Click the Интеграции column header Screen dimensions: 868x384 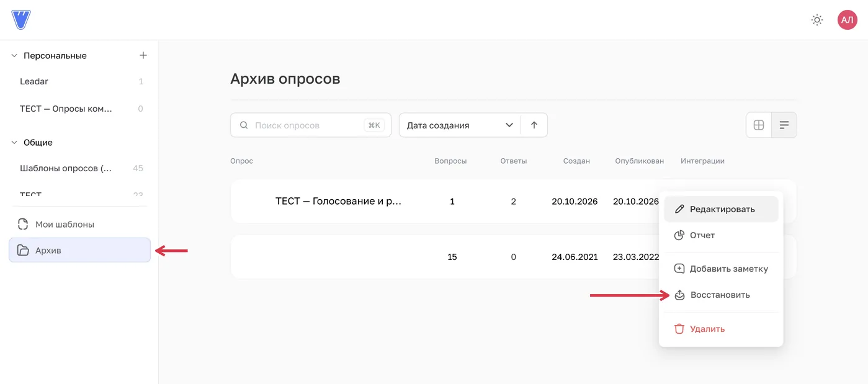702,161
